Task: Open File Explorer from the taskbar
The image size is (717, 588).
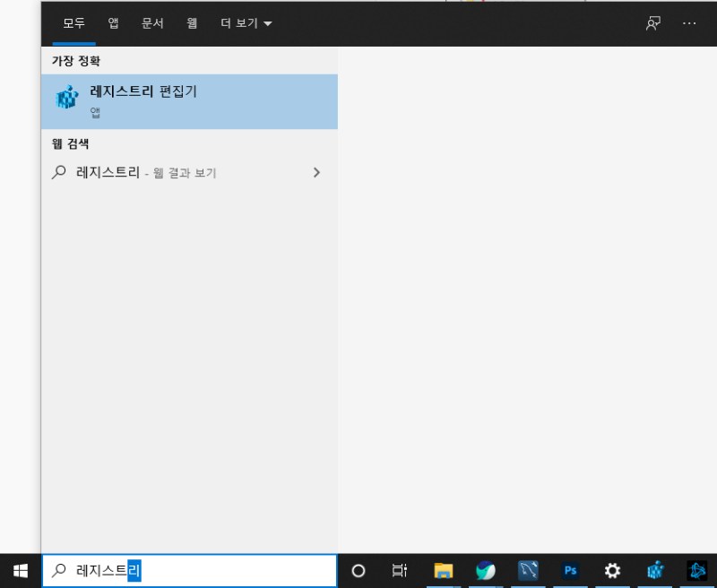Action: click(x=443, y=571)
